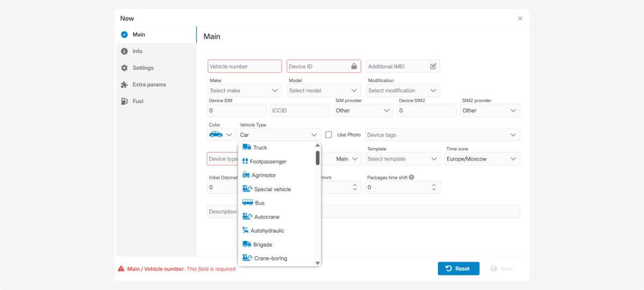This screenshot has height=290, width=644.
Task: Go to the Extra params tab
Action: point(149,85)
